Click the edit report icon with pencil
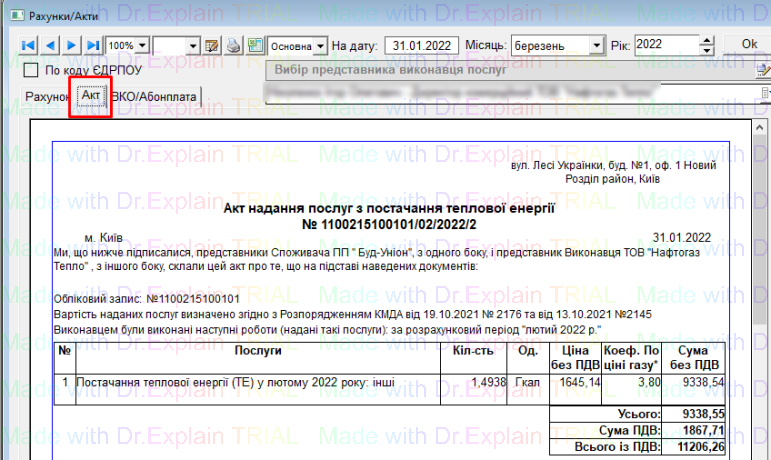 pos(212,46)
